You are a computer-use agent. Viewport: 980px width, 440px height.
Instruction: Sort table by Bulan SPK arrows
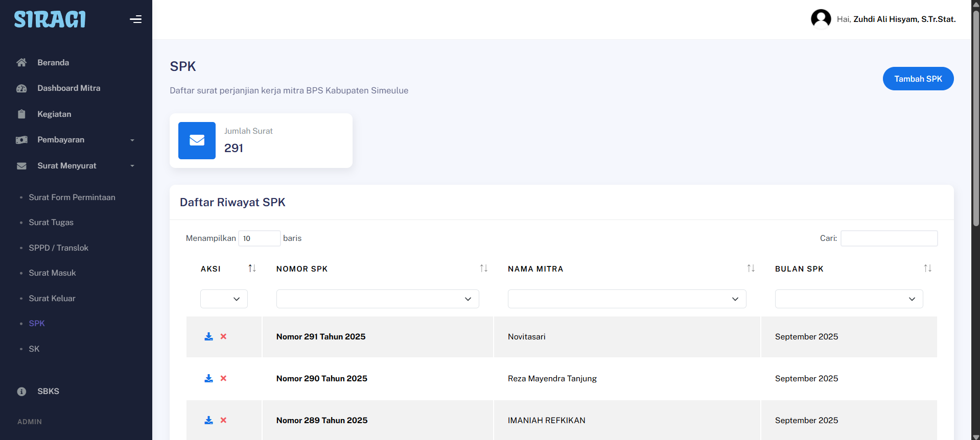pyautogui.click(x=927, y=268)
